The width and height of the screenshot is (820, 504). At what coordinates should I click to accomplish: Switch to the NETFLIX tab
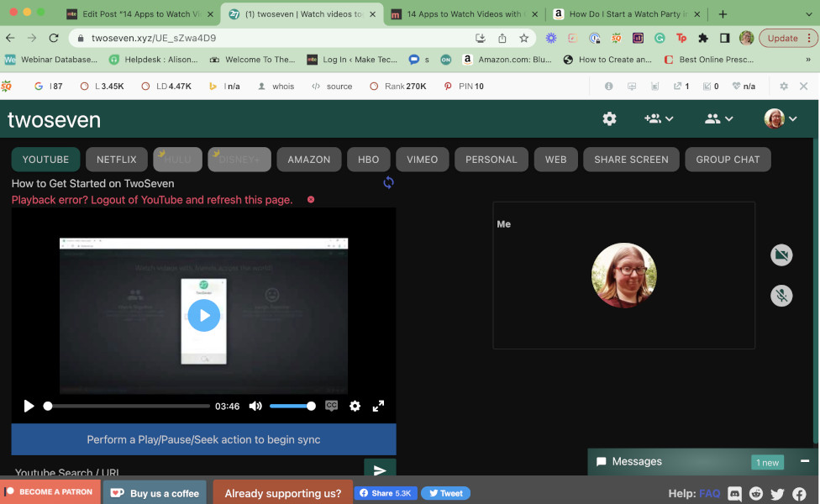coord(116,159)
